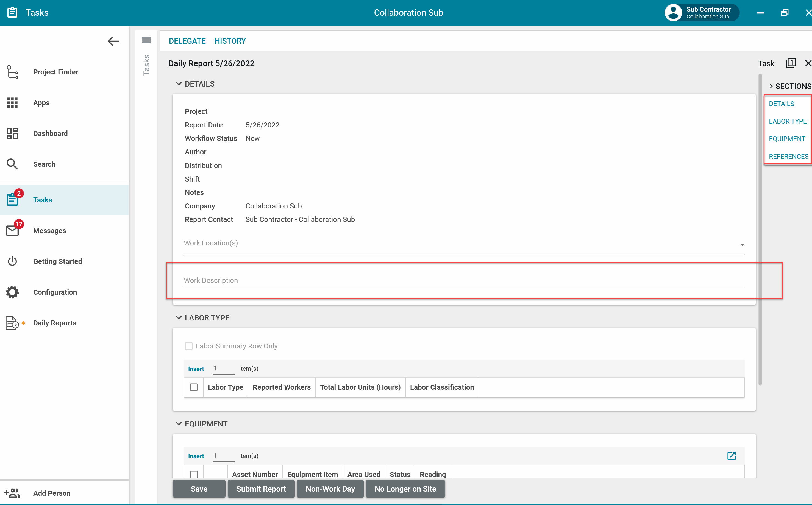The width and height of the screenshot is (812, 505).
Task: Collapse the LABOR TYPE section
Action: click(179, 318)
